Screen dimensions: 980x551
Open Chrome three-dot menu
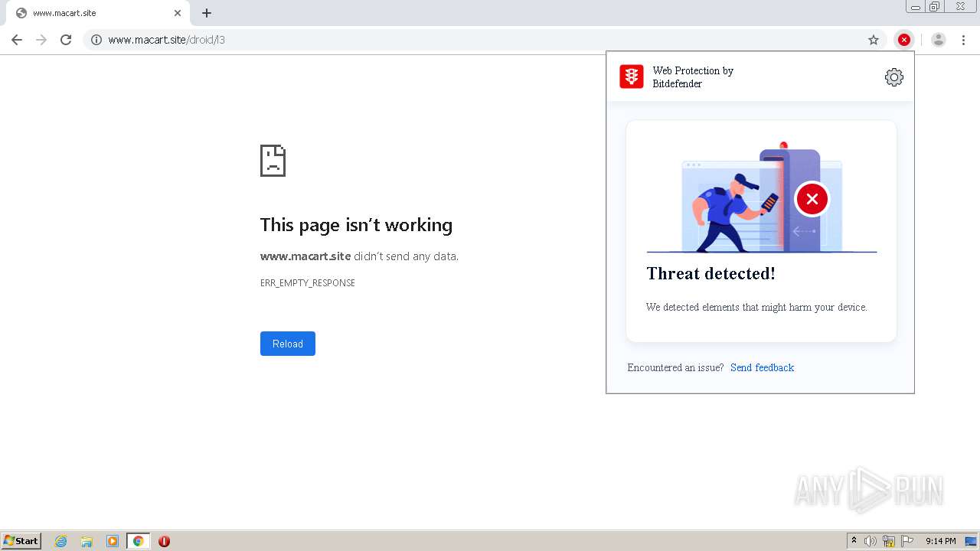(x=964, y=40)
